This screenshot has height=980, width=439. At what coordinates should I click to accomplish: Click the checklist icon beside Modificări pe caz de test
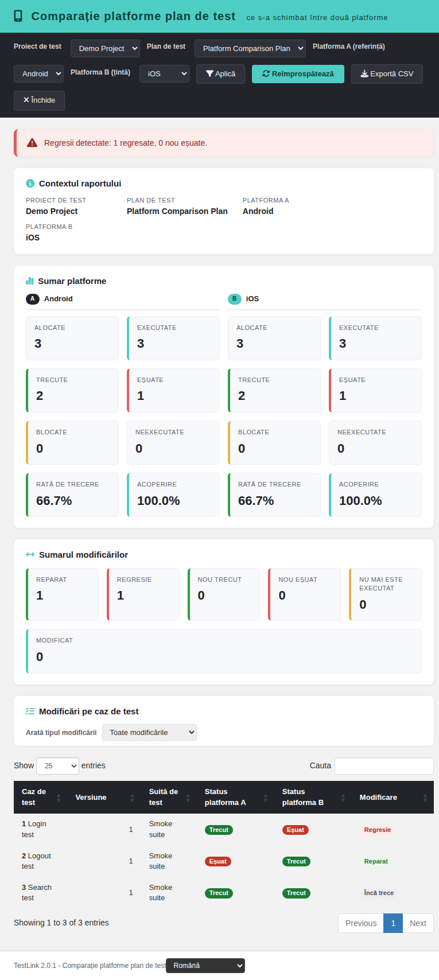30,711
